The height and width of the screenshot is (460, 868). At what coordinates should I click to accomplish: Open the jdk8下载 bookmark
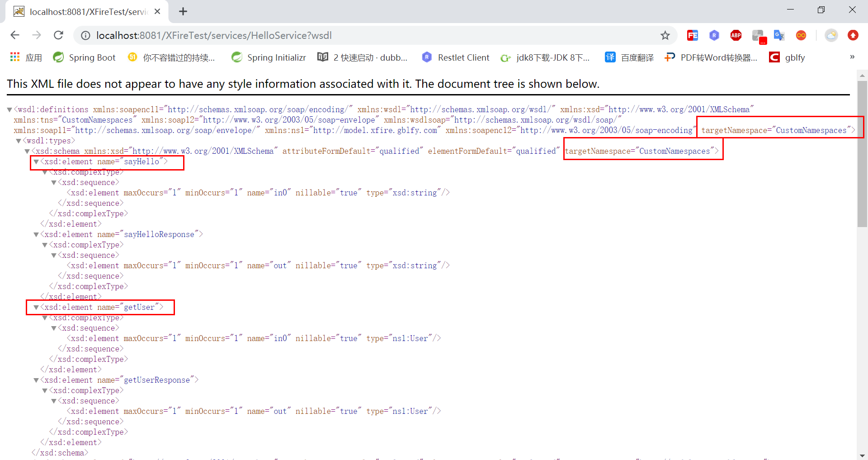tap(545, 57)
